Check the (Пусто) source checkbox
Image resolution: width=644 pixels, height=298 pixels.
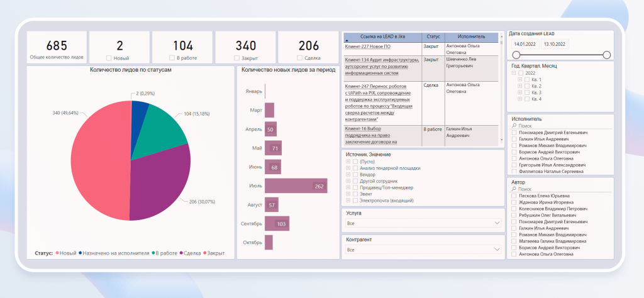(356, 162)
